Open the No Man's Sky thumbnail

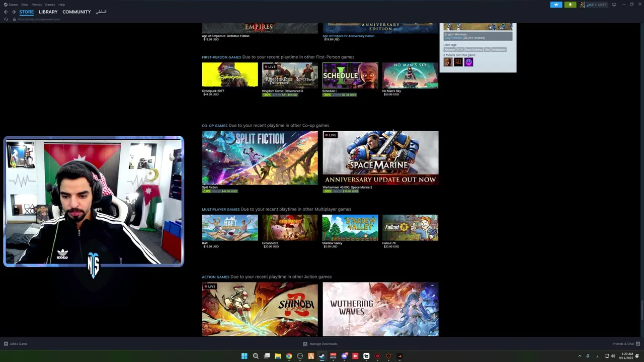pyautogui.click(x=410, y=75)
